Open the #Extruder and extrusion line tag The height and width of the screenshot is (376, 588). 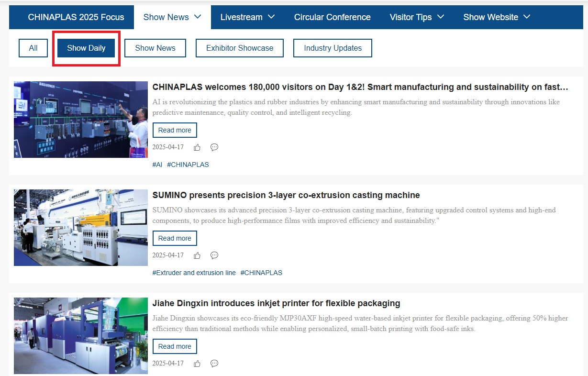(194, 273)
